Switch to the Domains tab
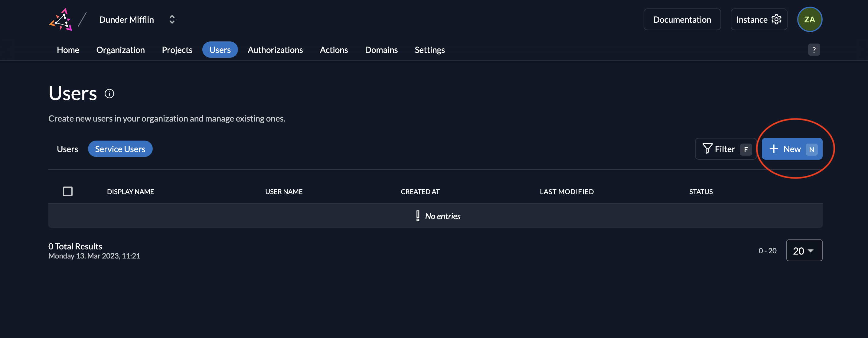This screenshot has height=338, width=868. [x=381, y=50]
